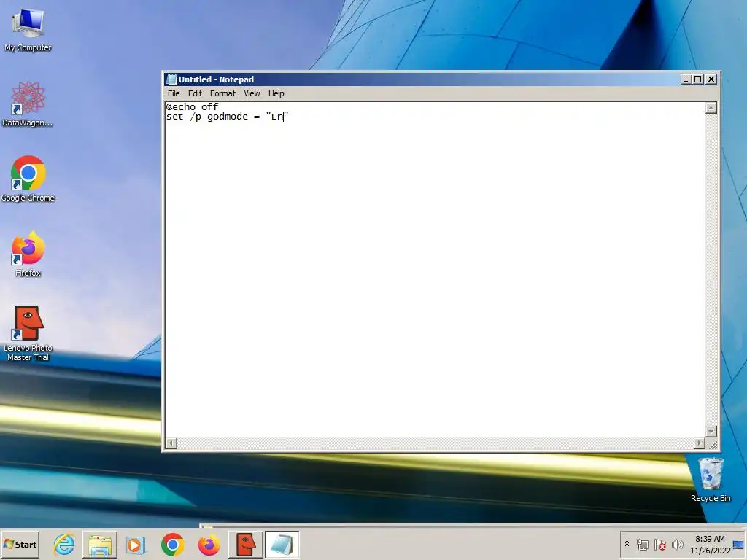The image size is (747, 560).
Task: Open the DataWagon desktop shortcut
Action: pyautogui.click(x=28, y=104)
